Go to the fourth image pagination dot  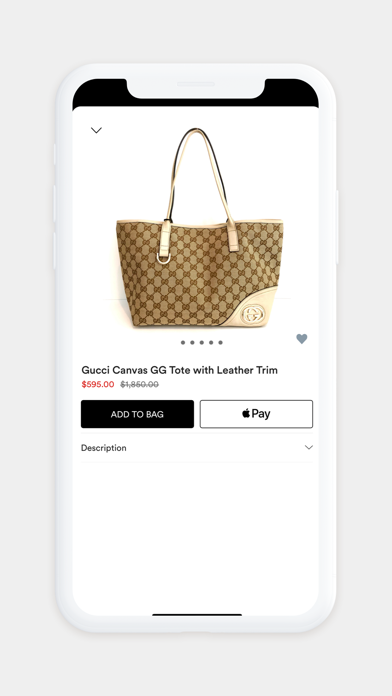[x=211, y=343]
